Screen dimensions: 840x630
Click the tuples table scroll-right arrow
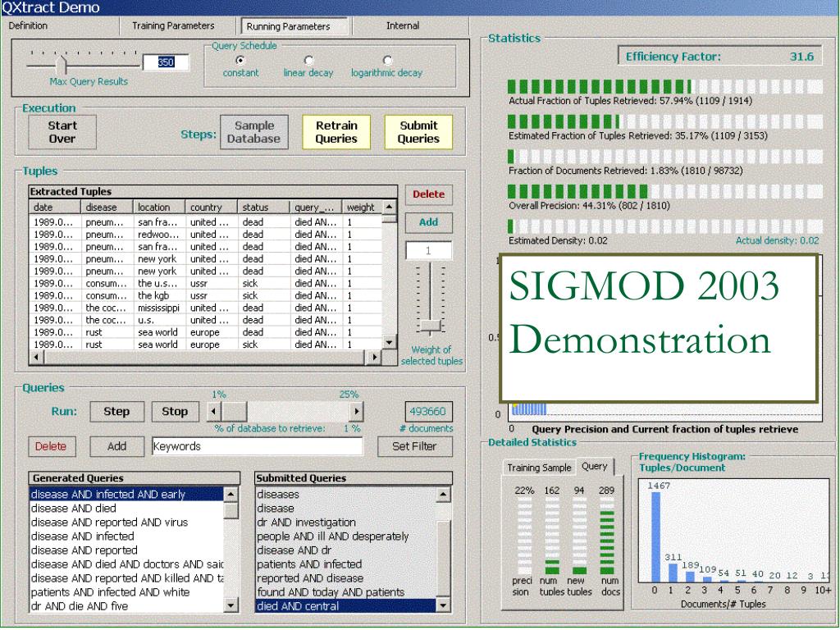coord(375,357)
